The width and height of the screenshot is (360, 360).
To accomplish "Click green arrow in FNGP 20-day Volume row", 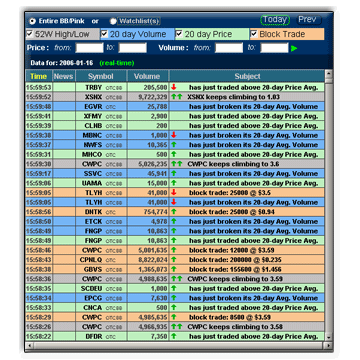I will (173, 231).
